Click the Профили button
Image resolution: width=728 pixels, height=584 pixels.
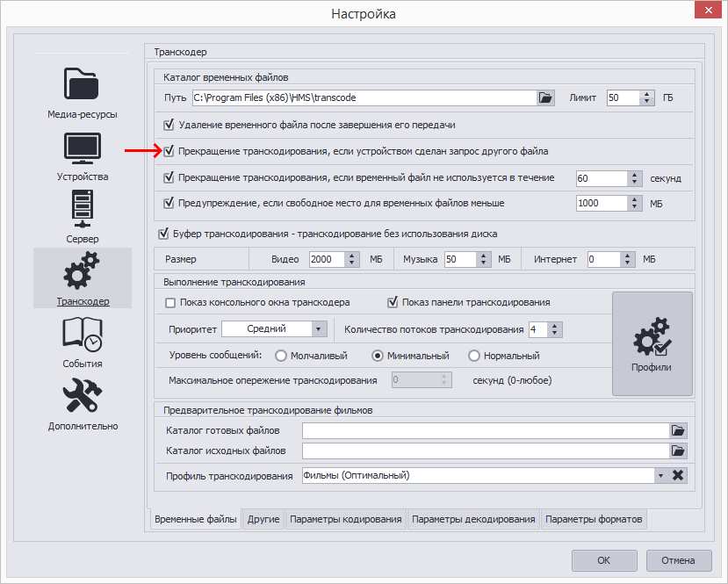coord(652,344)
